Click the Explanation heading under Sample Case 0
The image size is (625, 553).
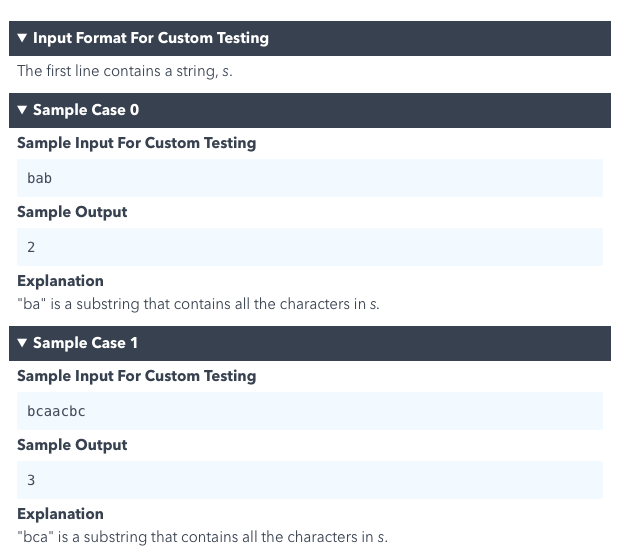point(60,281)
